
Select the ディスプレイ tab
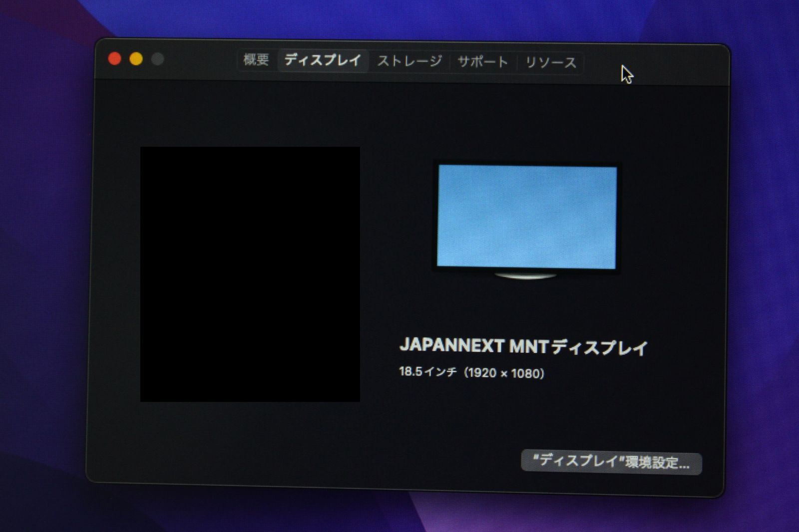[323, 60]
